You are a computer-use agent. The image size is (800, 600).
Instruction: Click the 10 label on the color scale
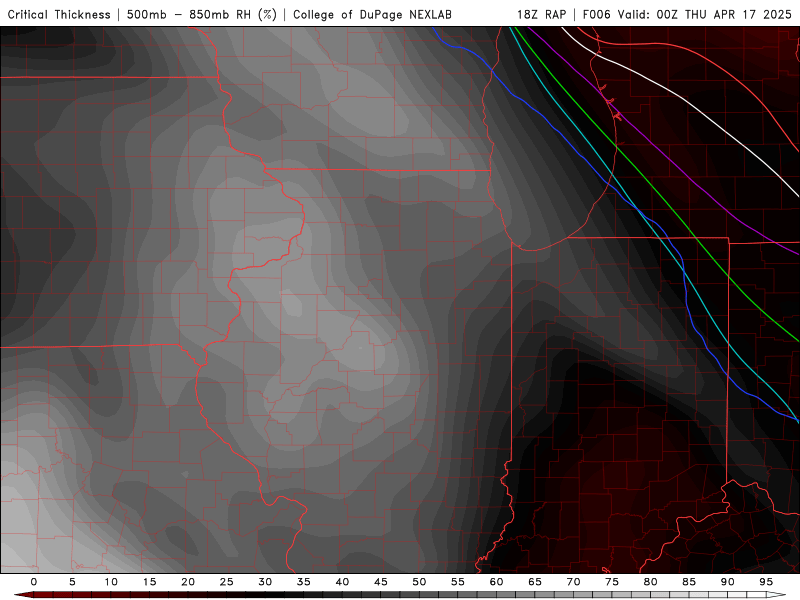(111, 582)
